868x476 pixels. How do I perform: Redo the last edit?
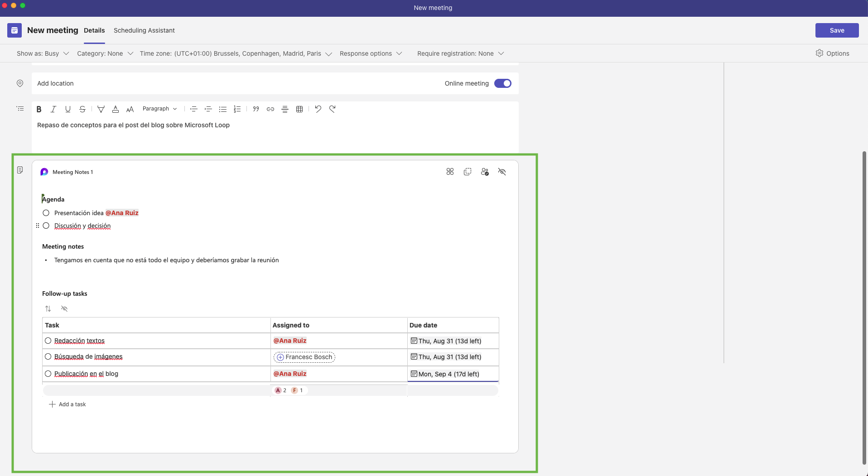[x=333, y=109]
